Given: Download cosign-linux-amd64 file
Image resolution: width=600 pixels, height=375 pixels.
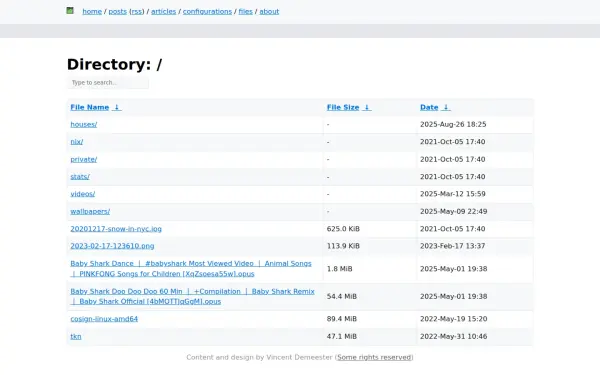Looking at the screenshot, I should coord(104,319).
